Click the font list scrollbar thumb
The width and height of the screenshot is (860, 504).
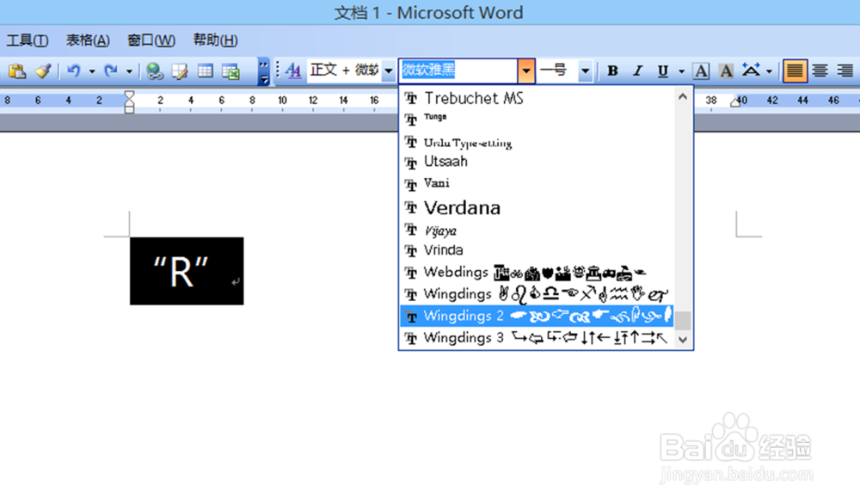click(x=683, y=321)
